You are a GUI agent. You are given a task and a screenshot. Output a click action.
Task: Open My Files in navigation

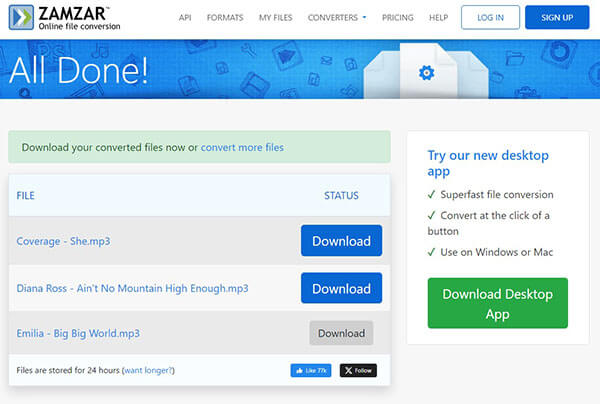(x=276, y=18)
